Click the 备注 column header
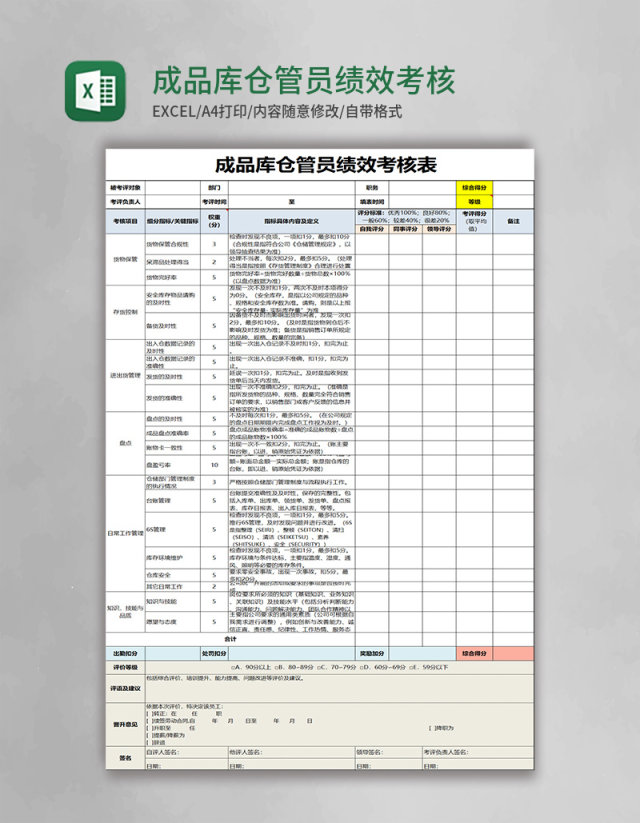The width and height of the screenshot is (640, 823). [x=513, y=221]
